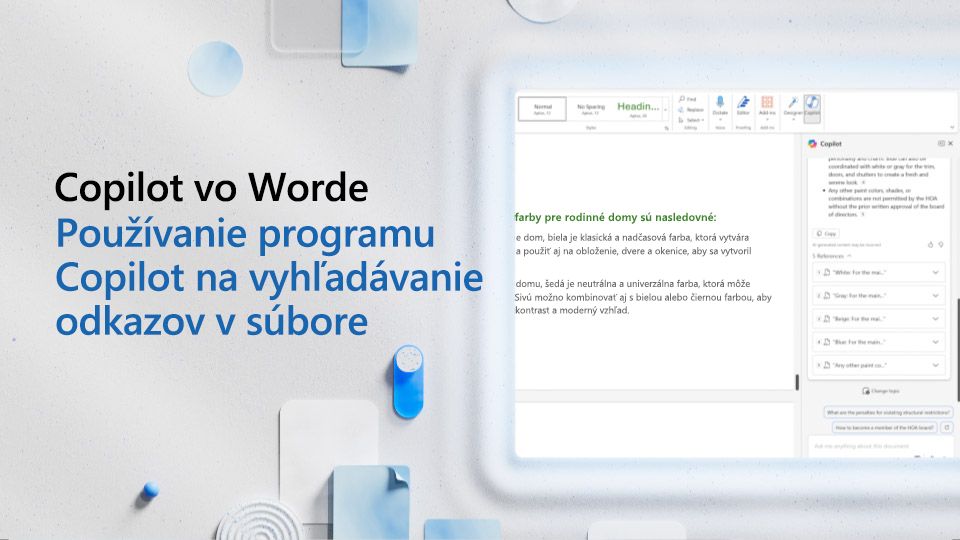Collapse the 5 References list

coord(832,256)
